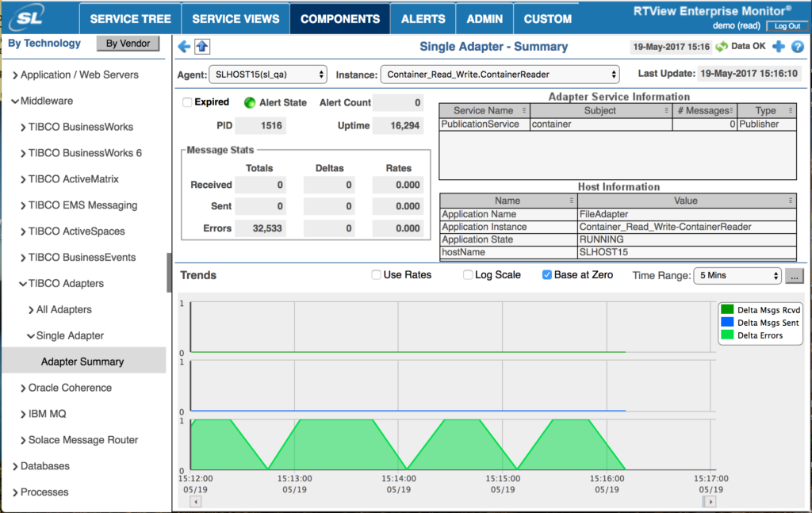Select Adapter Summary tree item

coord(83,362)
